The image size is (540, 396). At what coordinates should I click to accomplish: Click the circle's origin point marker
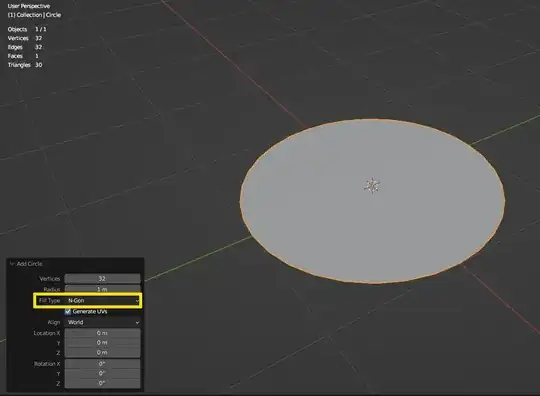click(x=372, y=186)
